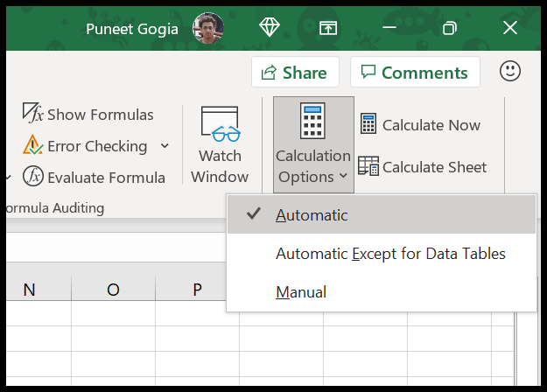The height and width of the screenshot is (392, 547).
Task: Collapse the Calculation Options dropdown
Action: click(x=313, y=144)
